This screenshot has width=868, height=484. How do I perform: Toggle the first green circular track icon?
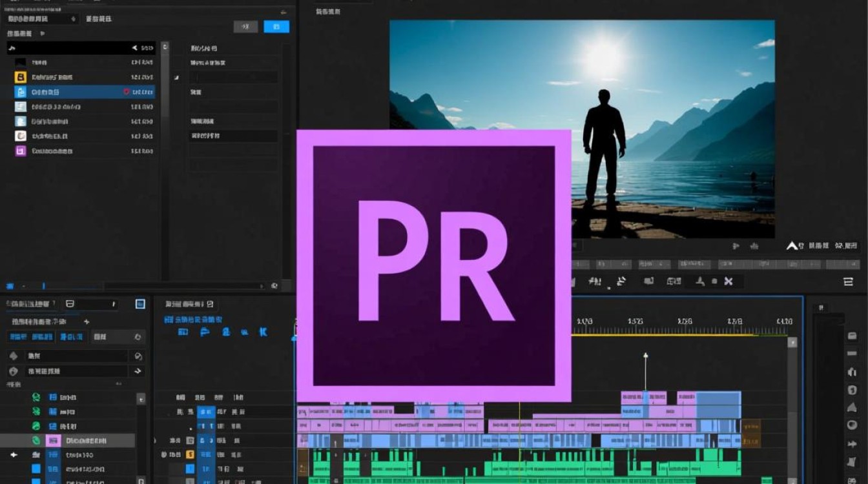(x=36, y=398)
